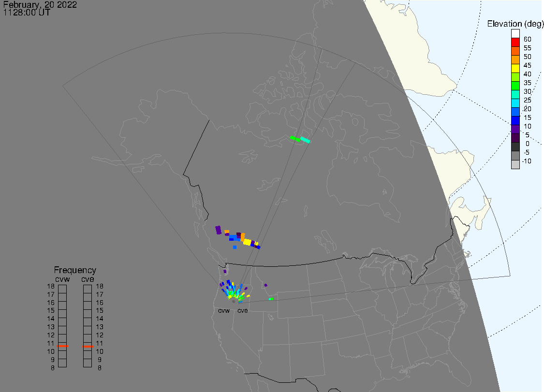
Task: Click the '0' elevation legend label
Action: 528,144
